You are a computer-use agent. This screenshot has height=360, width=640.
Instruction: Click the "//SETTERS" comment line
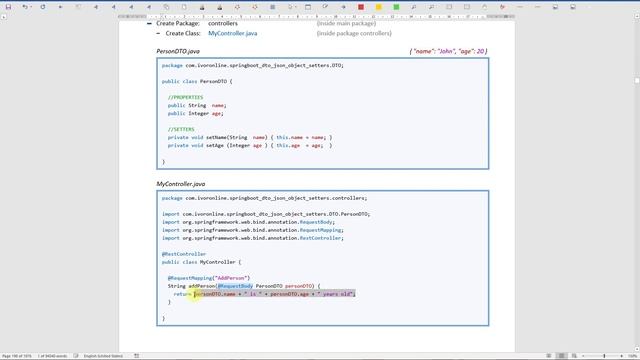[x=181, y=129]
